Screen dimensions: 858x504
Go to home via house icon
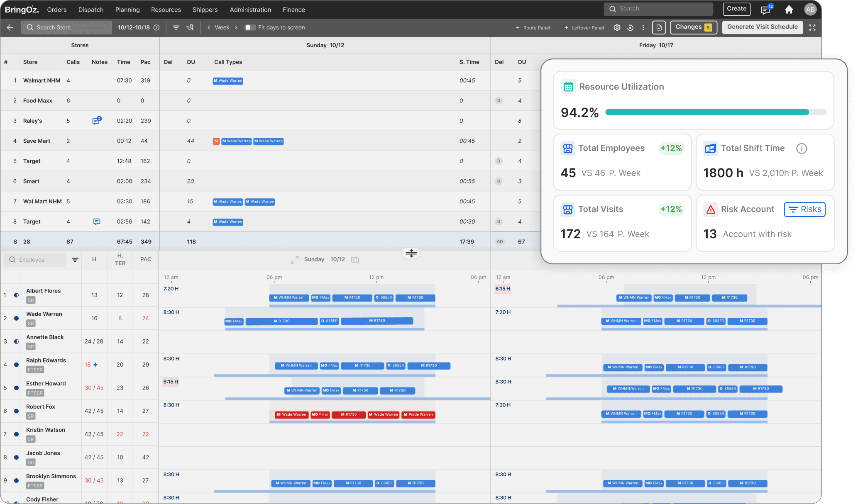click(789, 10)
